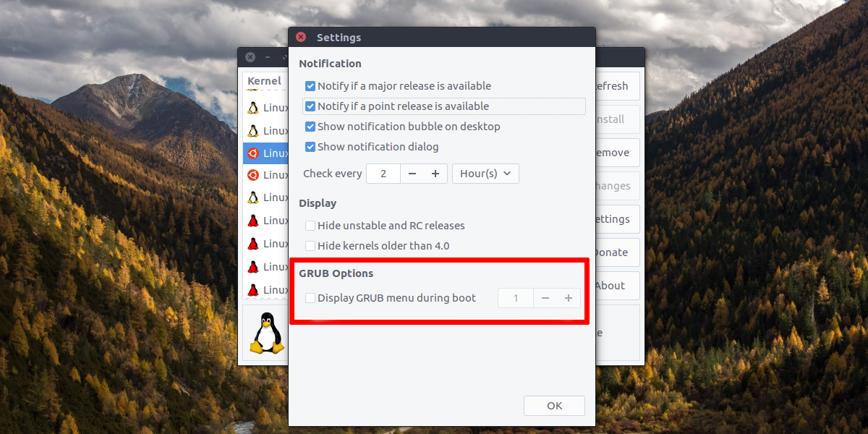The height and width of the screenshot is (434, 868).
Task: Close the main kernel window behind Settings
Action: 250,57
